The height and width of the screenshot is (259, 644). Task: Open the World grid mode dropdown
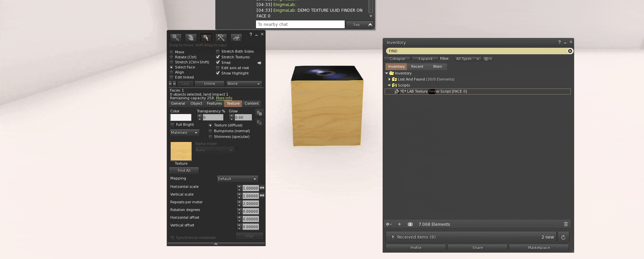click(244, 84)
